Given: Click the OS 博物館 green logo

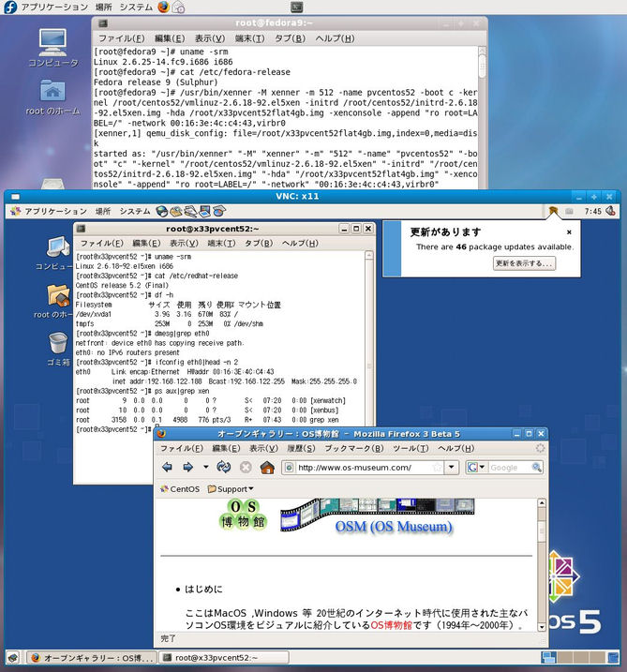Looking at the screenshot, I should pyautogui.click(x=244, y=515).
